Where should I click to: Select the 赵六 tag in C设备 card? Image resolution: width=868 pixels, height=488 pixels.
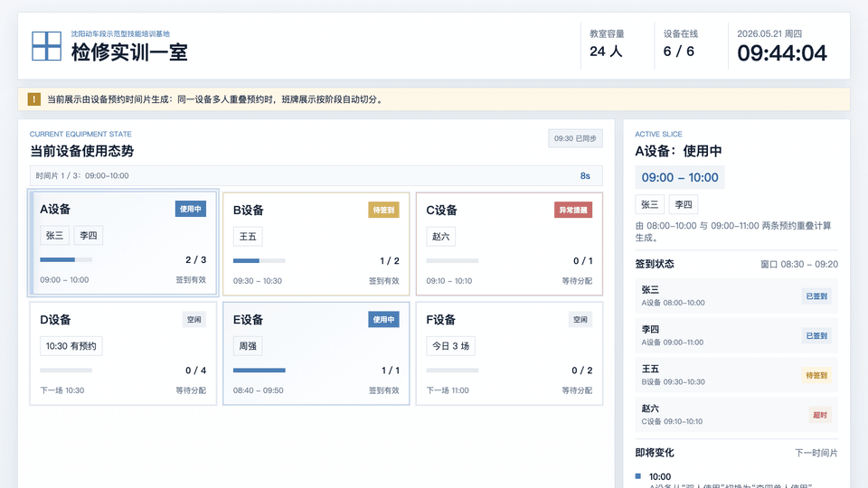coord(440,237)
